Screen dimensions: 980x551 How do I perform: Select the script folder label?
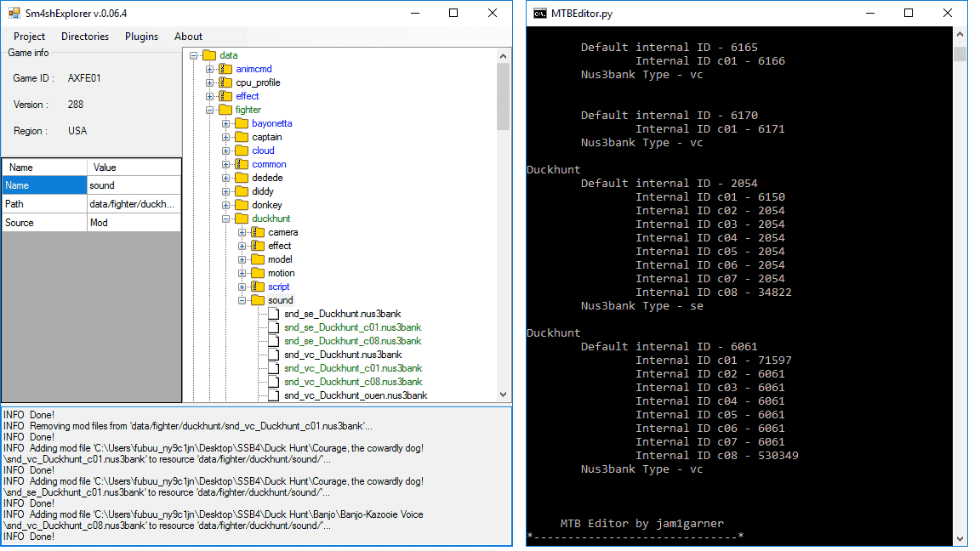279,287
